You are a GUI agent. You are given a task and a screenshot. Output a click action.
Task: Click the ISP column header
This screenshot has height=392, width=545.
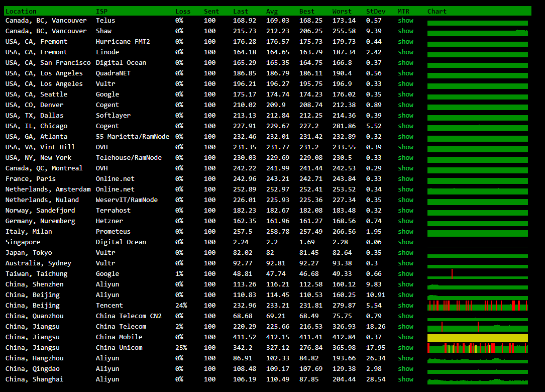pyautogui.click(x=101, y=11)
